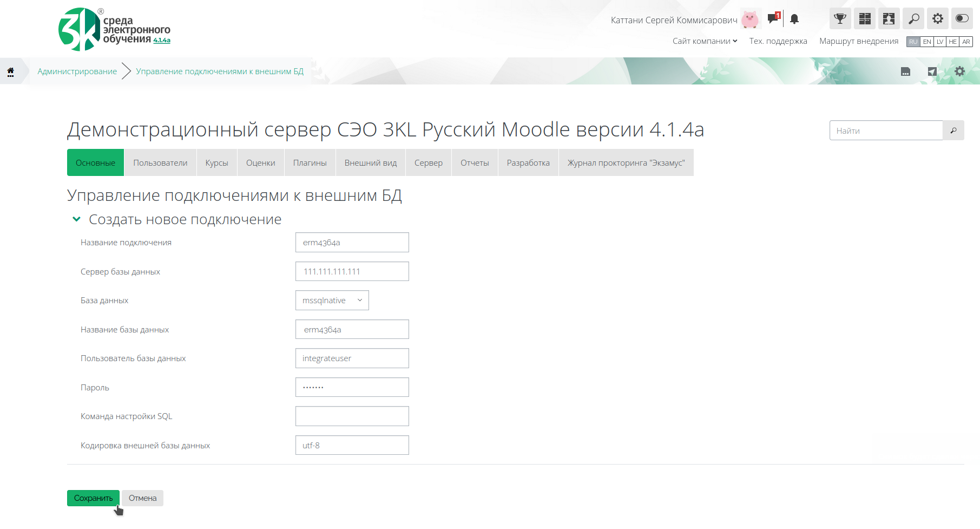Select the Оценки tab
The image size is (980, 529).
pyautogui.click(x=261, y=162)
